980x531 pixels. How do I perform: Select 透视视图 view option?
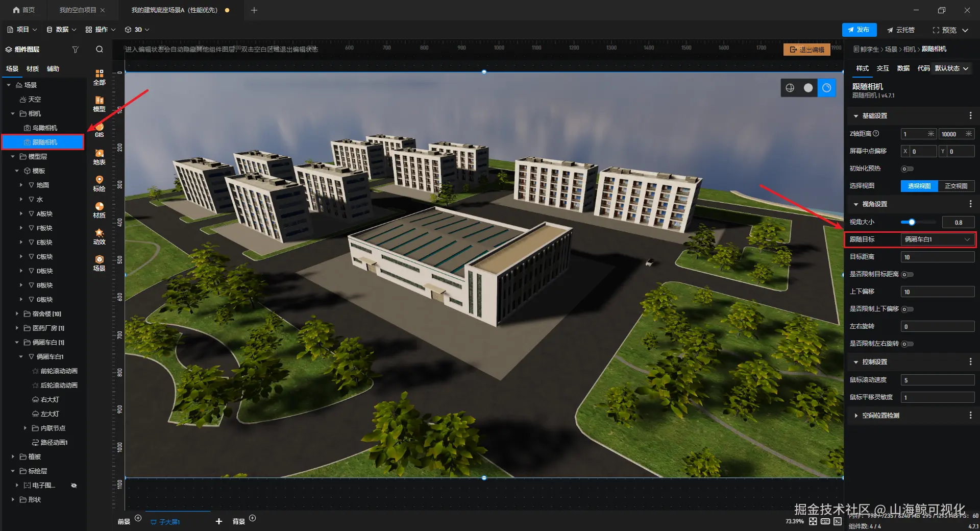(919, 186)
